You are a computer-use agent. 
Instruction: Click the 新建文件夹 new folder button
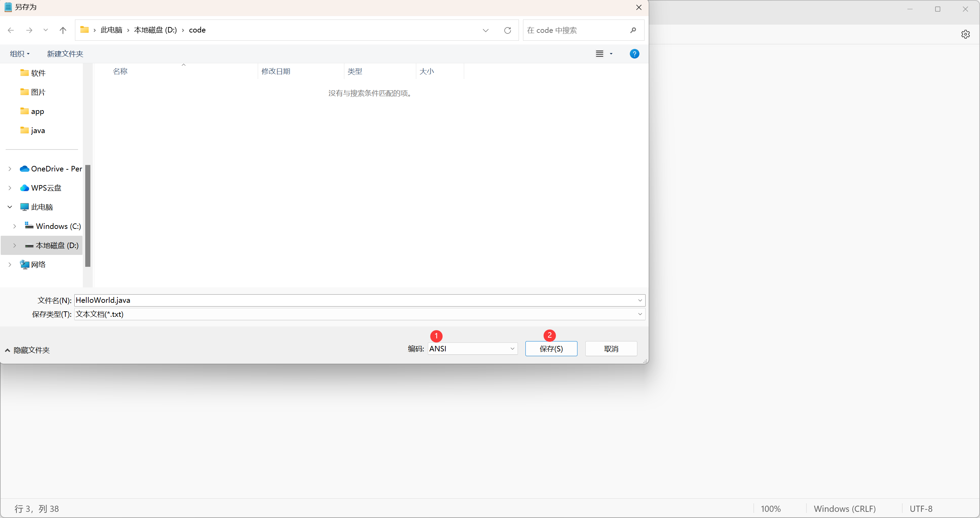coord(65,54)
